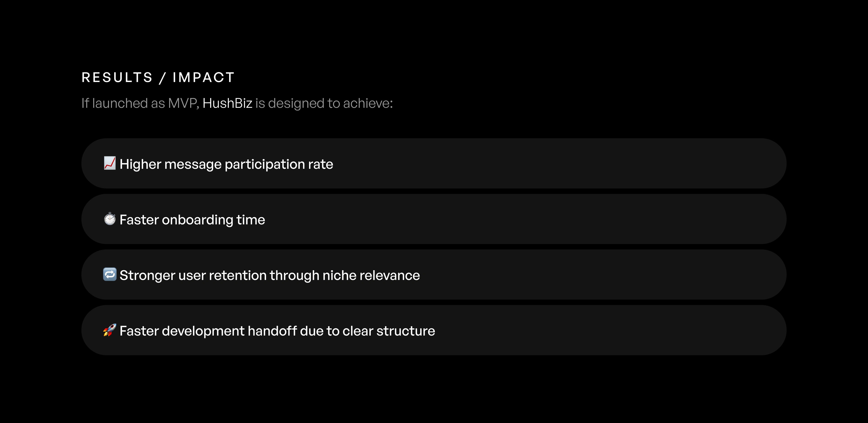Click the word RESULTS in heading
This screenshot has height=423, width=868.
[x=117, y=78]
